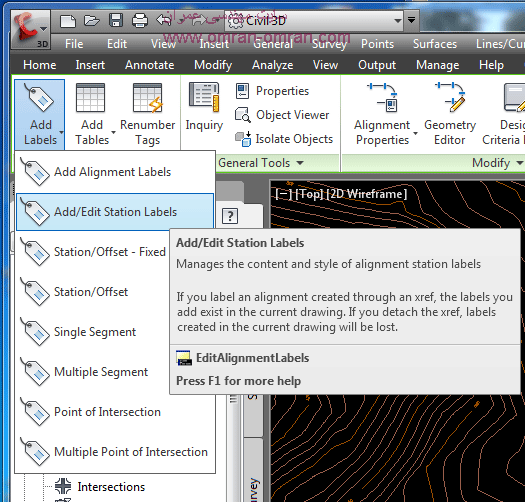Click the Object Viewer icon

(242, 115)
